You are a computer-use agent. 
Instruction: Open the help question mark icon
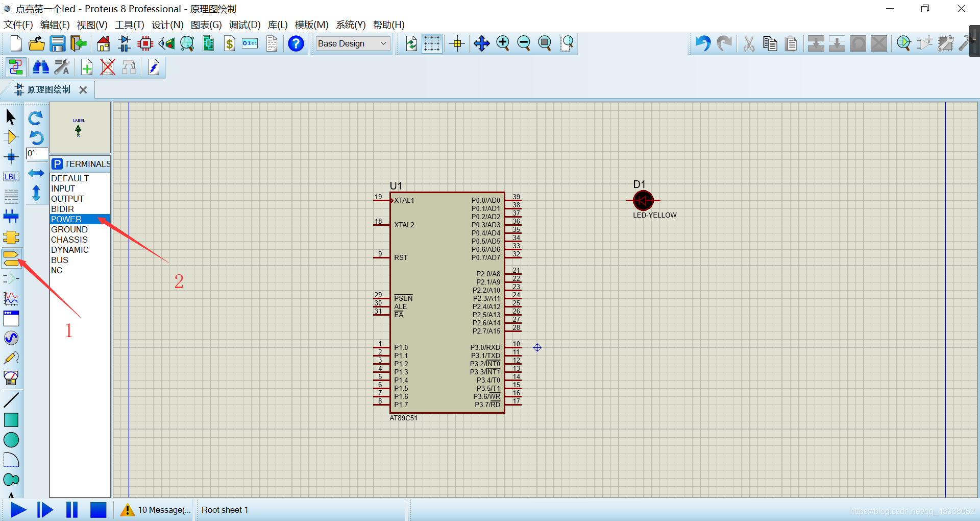[296, 43]
